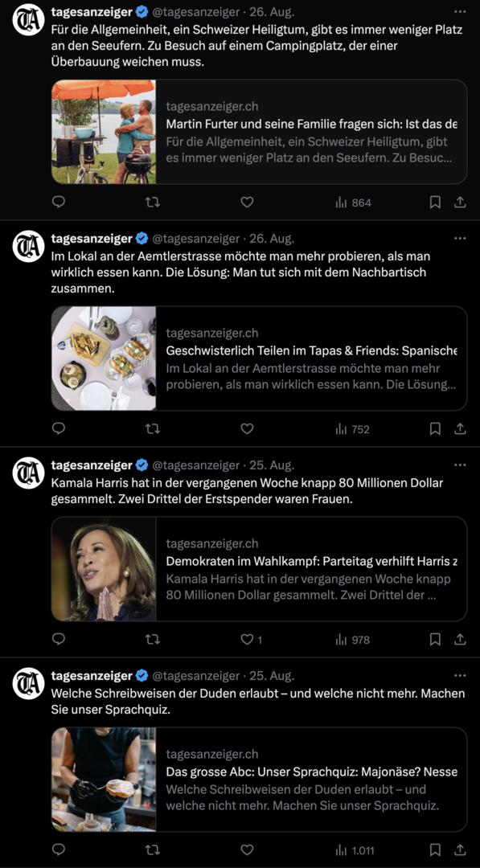Viewport: 480px width, 868px height.
Task: Share the Seeufer camping tweet
Action: (x=460, y=203)
